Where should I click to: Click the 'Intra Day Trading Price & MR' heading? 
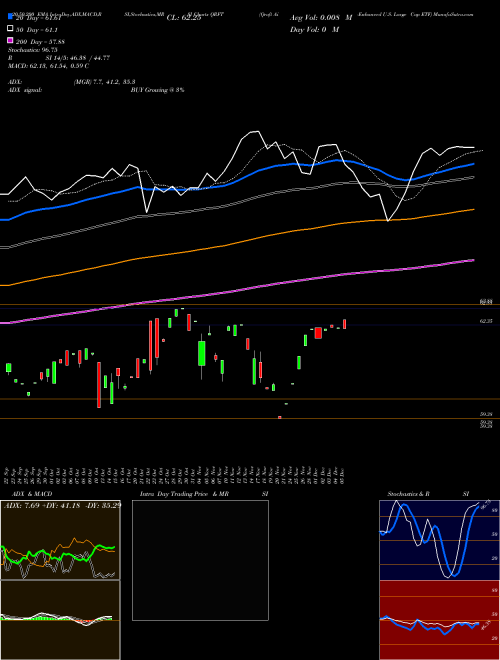(184, 494)
